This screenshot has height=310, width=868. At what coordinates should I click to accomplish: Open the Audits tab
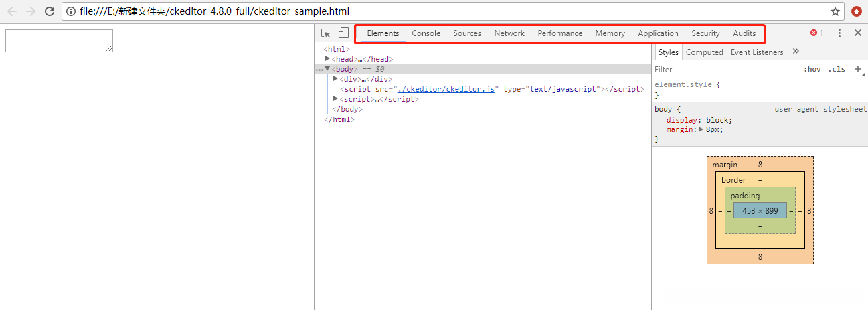(744, 33)
